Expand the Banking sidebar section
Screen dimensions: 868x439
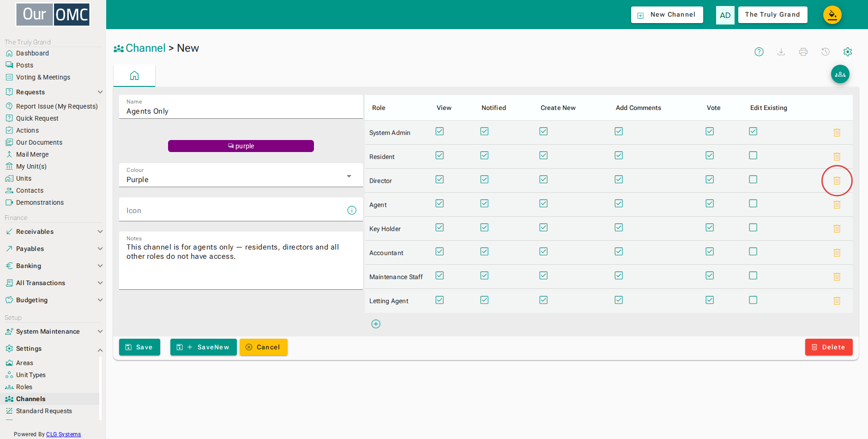coord(53,266)
